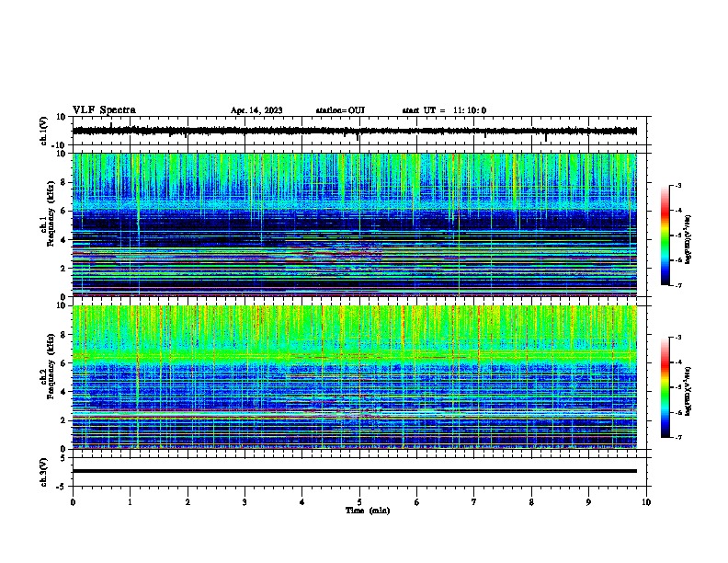Click the "ch.1(V)" waveform axis label
This screenshot has height=563, width=728.
tap(44, 131)
